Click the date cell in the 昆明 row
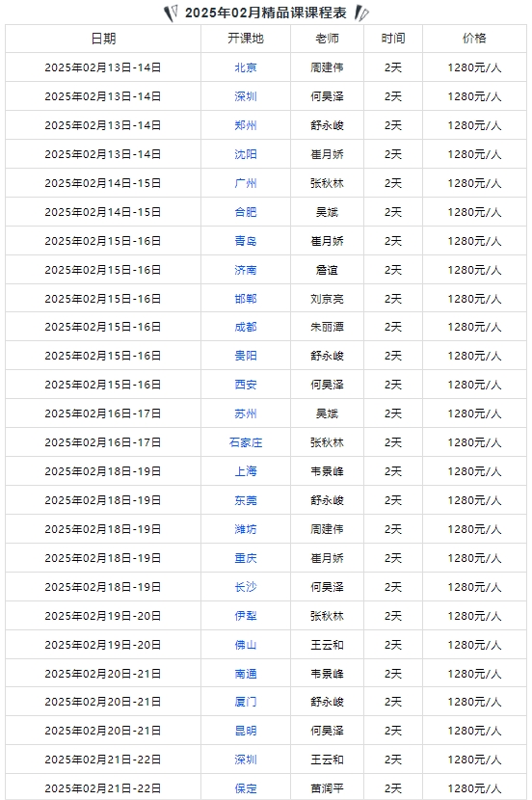This screenshot has width=532, height=800. 103,731
